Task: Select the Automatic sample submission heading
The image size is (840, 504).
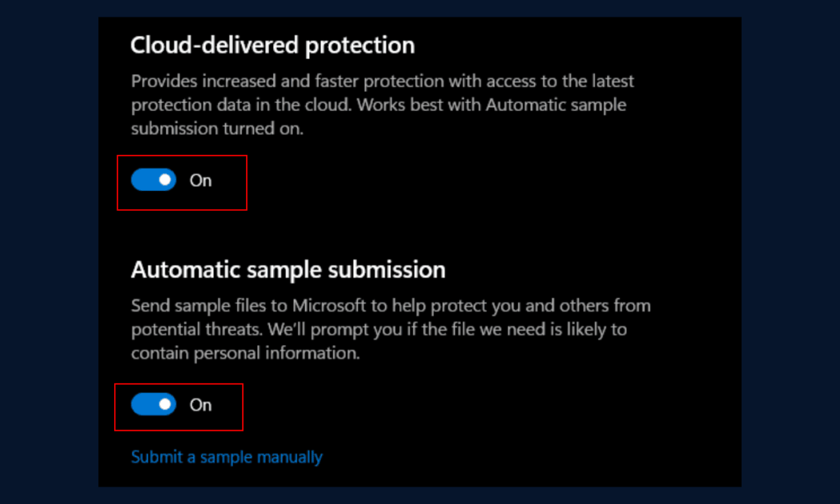Action: point(288,269)
